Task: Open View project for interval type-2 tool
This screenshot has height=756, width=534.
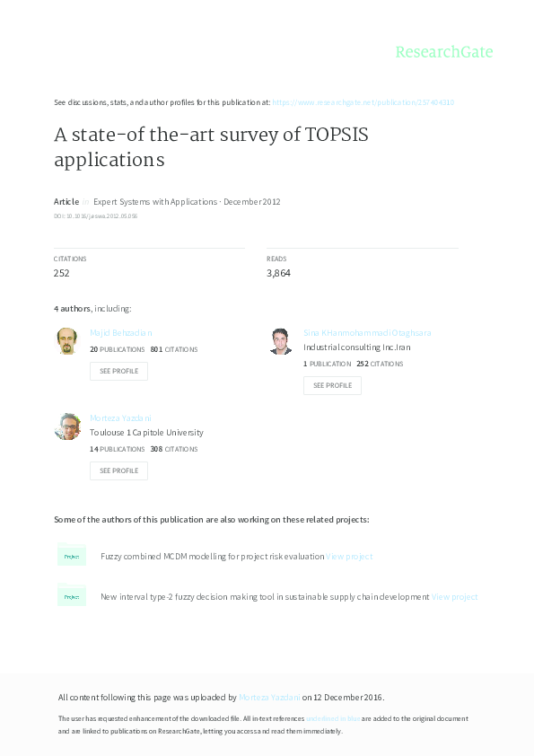Action: pyautogui.click(x=455, y=596)
